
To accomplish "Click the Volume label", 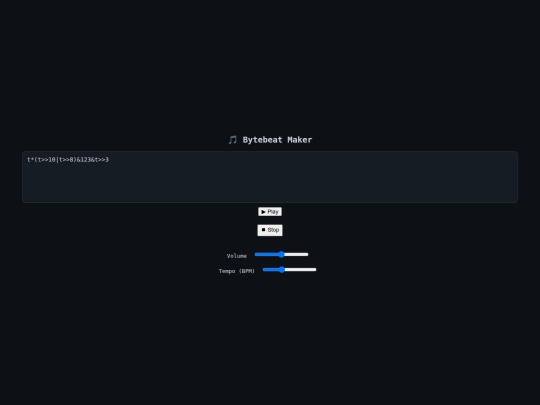I will coord(237,256).
